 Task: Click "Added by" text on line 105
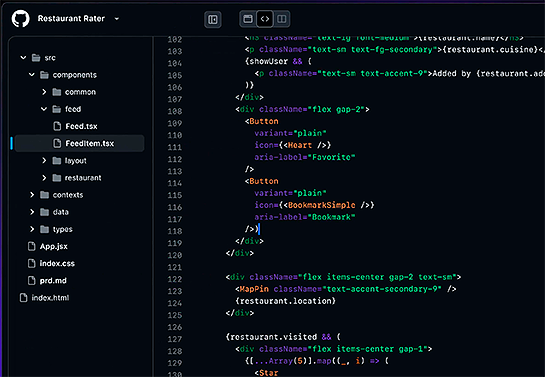(x=452, y=73)
